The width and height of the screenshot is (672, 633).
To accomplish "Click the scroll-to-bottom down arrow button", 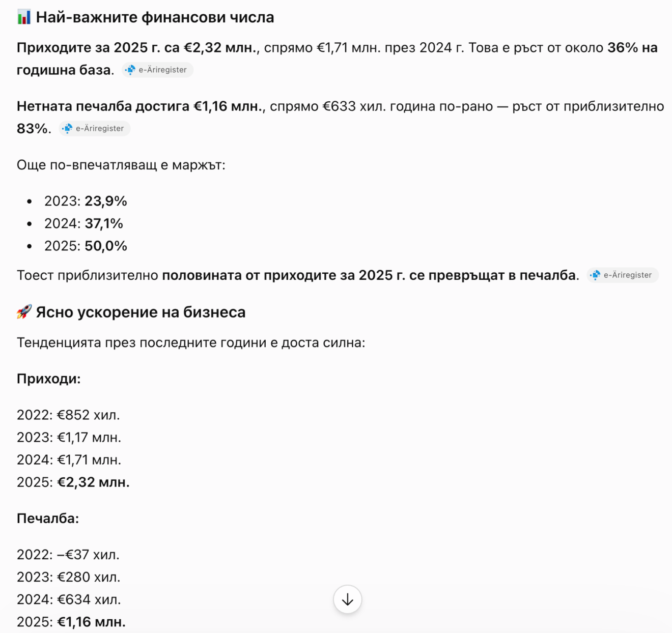I will click(348, 599).
